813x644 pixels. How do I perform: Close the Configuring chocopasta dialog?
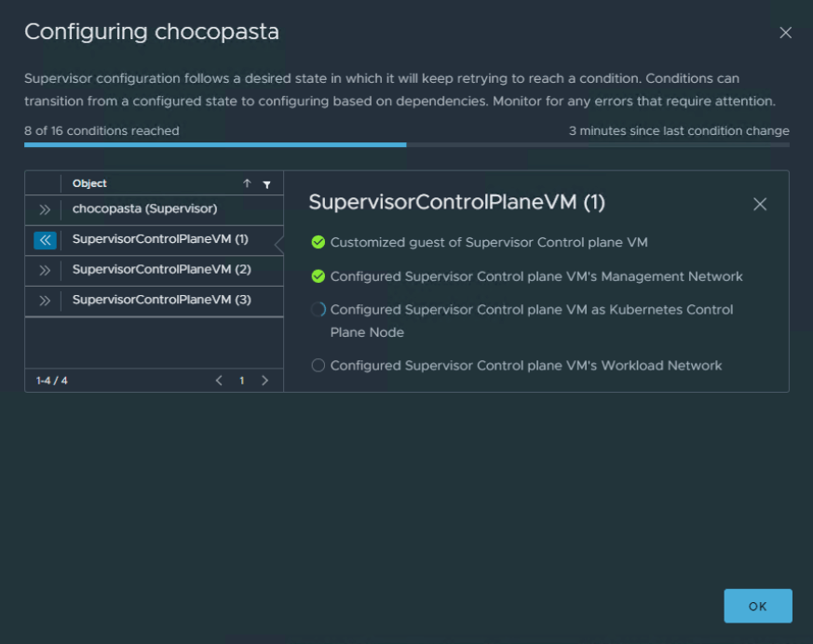(785, 33)
